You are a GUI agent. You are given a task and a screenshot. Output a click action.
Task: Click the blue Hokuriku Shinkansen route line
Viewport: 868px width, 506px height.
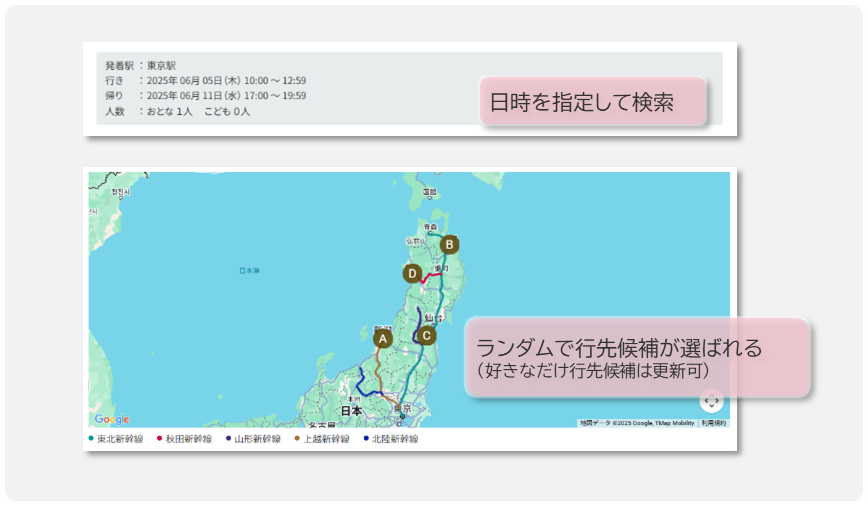(361, 384)
